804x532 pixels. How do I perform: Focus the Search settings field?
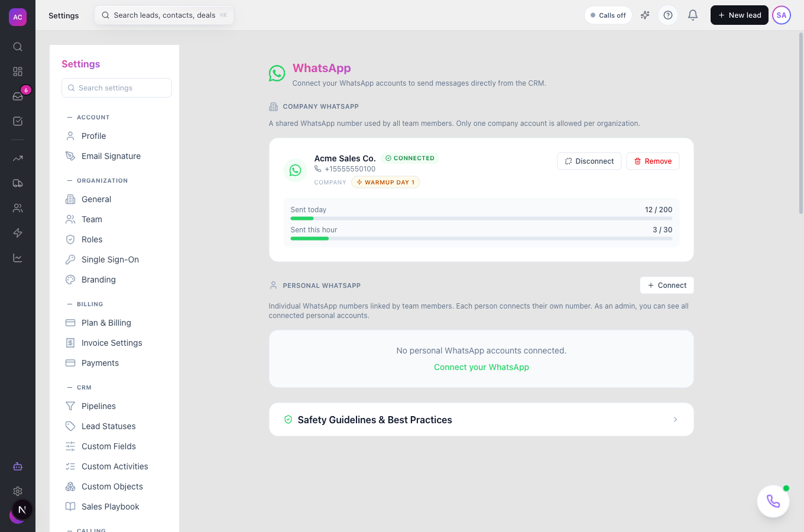click(116, 88)
